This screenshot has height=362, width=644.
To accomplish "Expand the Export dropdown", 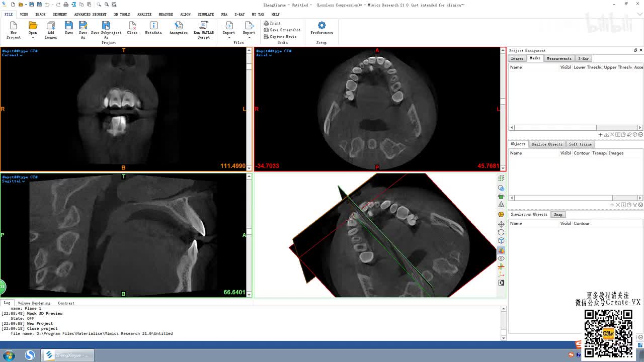I will pyautogui.click(x=249, y=38).
